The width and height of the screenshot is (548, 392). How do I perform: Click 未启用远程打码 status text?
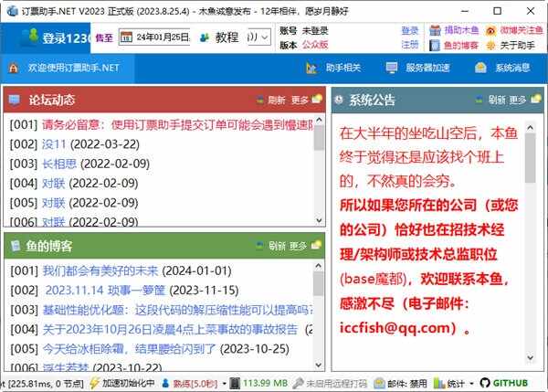336,384
